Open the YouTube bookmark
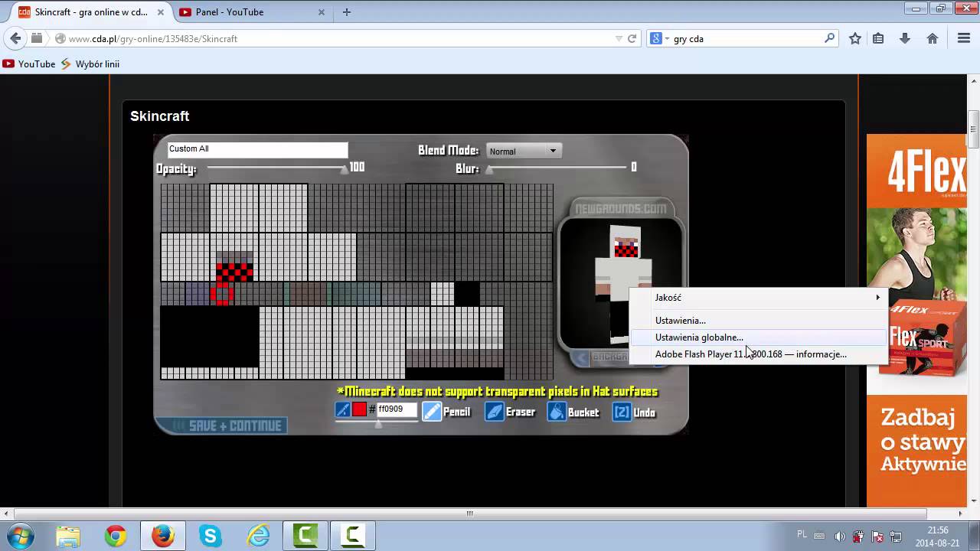Screen dimensions: 980x551 click(x=29, y=64)
